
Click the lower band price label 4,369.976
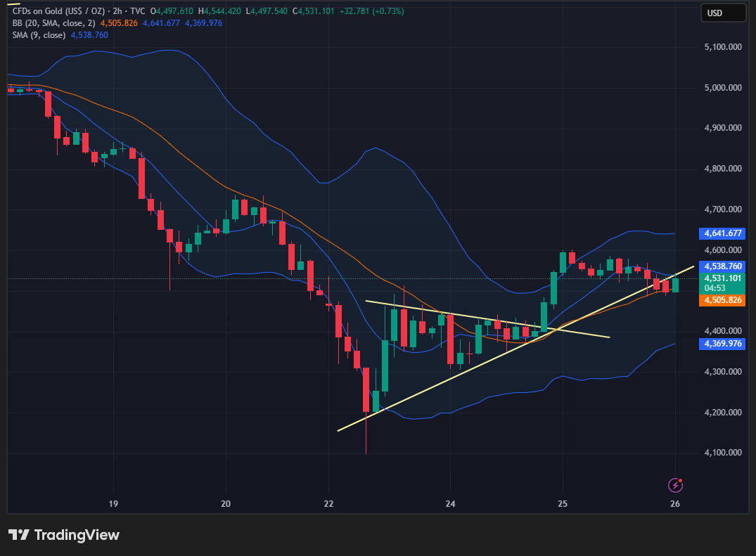coord(722,344)
